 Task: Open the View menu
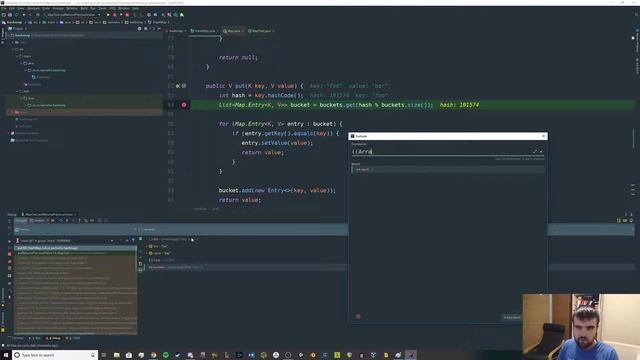point(20,8)
